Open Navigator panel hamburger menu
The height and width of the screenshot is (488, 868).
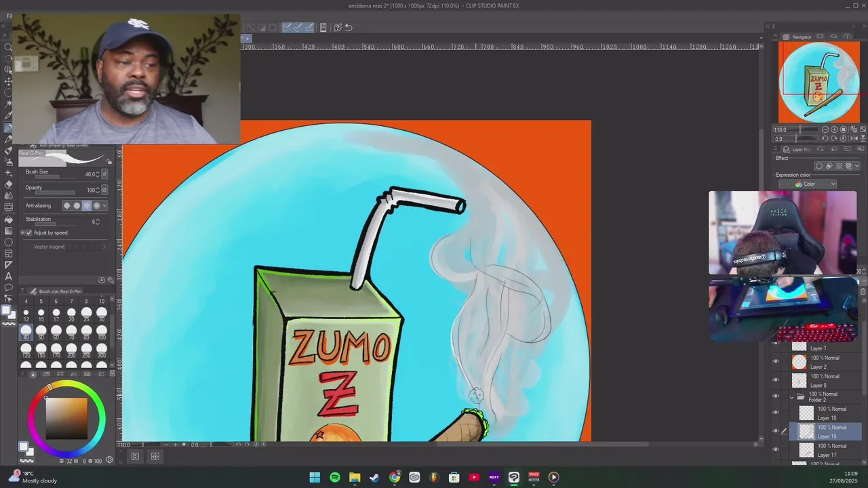tap(775, 37)
